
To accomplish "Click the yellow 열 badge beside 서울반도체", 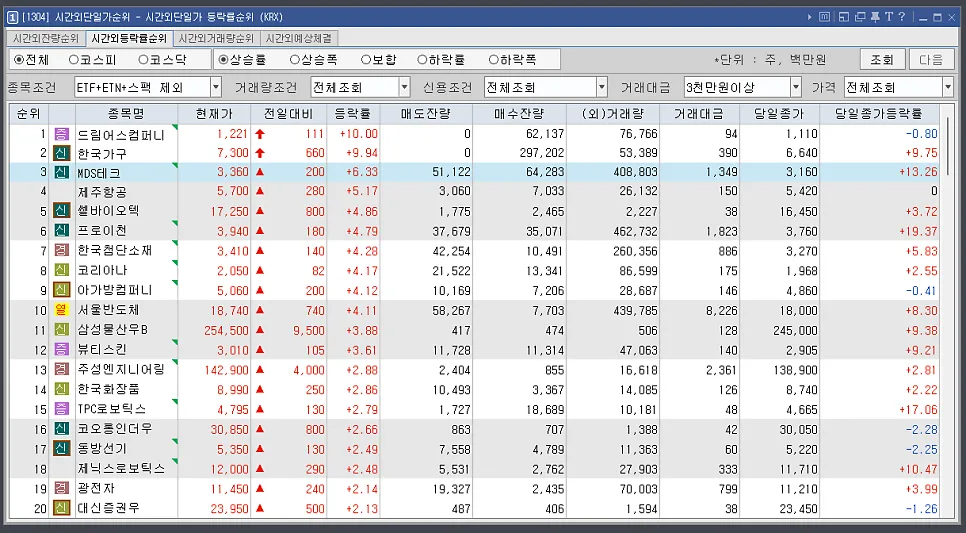I will (61, 310).
